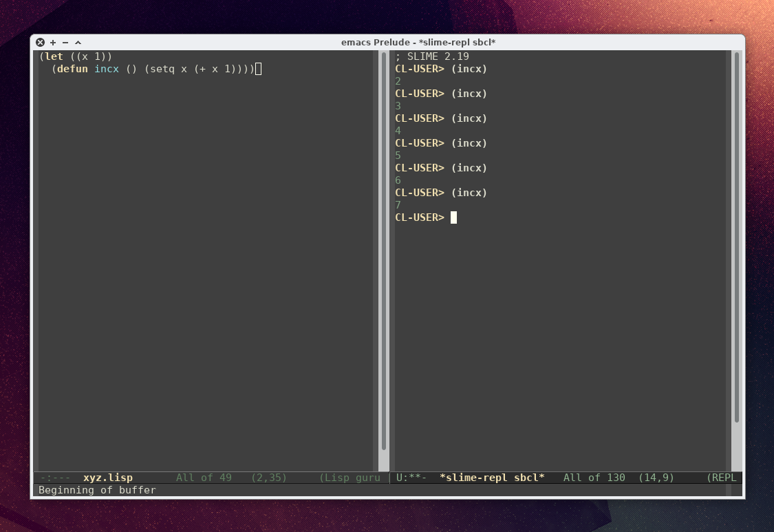The image size is (774, 532).
Task: Click the window close icon in title bar
Action: click(x=41, y=43)
